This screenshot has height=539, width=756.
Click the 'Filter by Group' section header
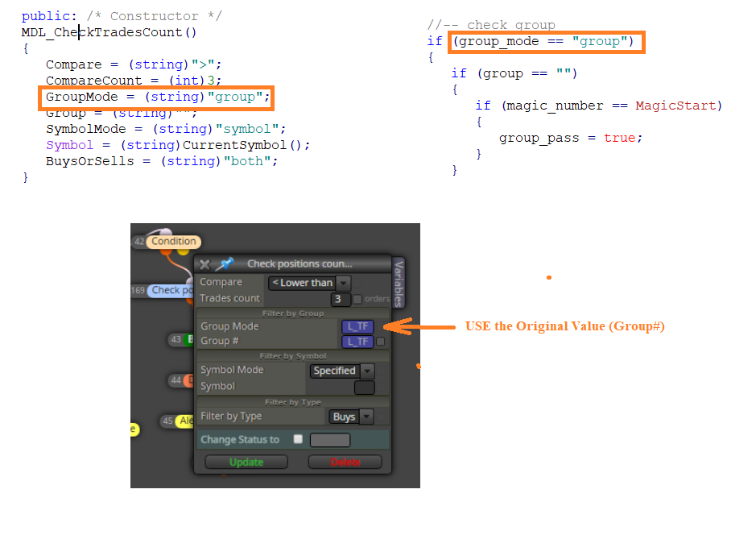(x=293, y=313)
